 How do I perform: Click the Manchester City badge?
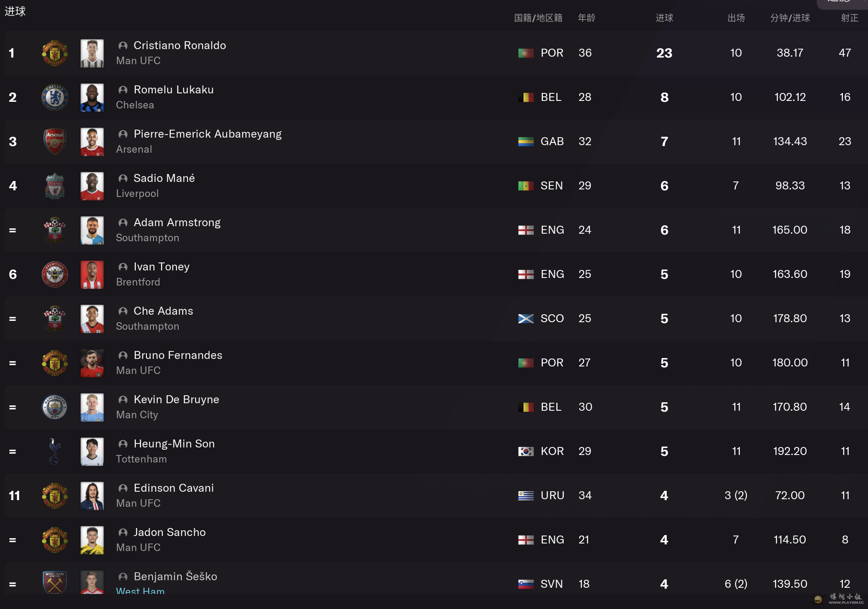pos(55,407)
